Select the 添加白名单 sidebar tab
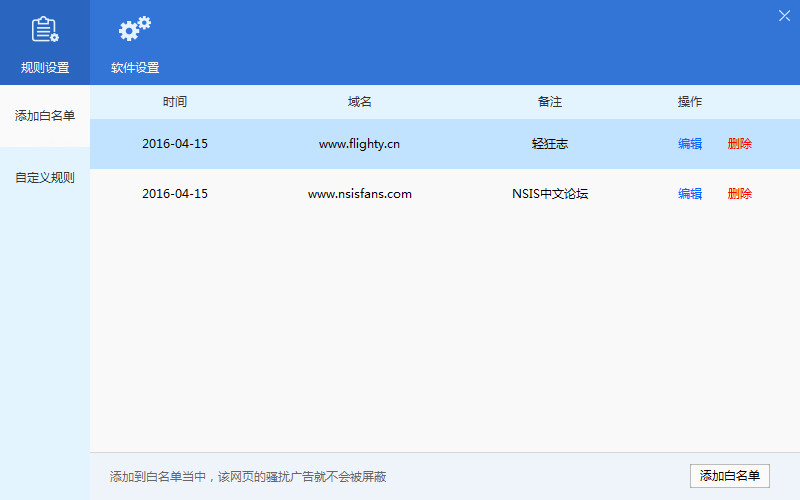 (45, 116)
